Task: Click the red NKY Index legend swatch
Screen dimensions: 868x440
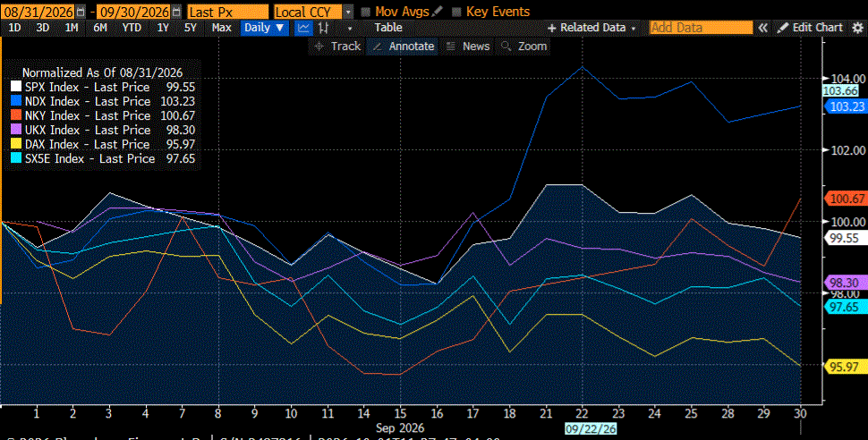Action: point(16,115)
